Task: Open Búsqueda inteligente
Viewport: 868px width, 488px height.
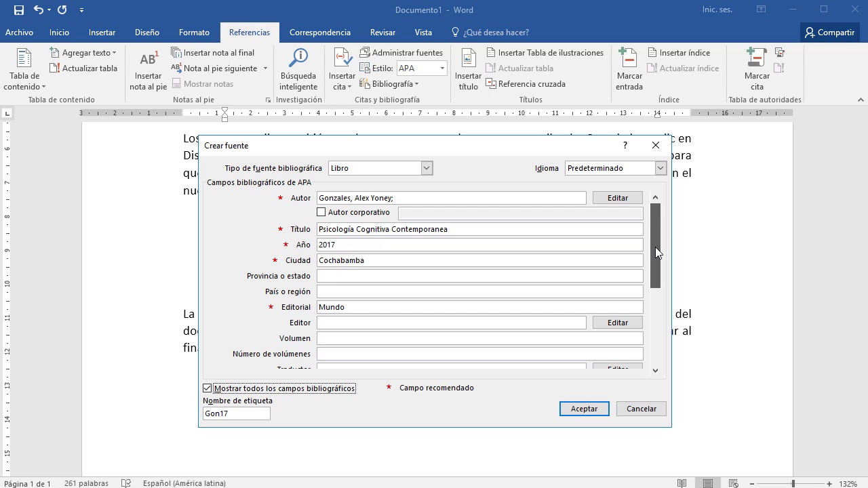Action: [x=298, y=69]
